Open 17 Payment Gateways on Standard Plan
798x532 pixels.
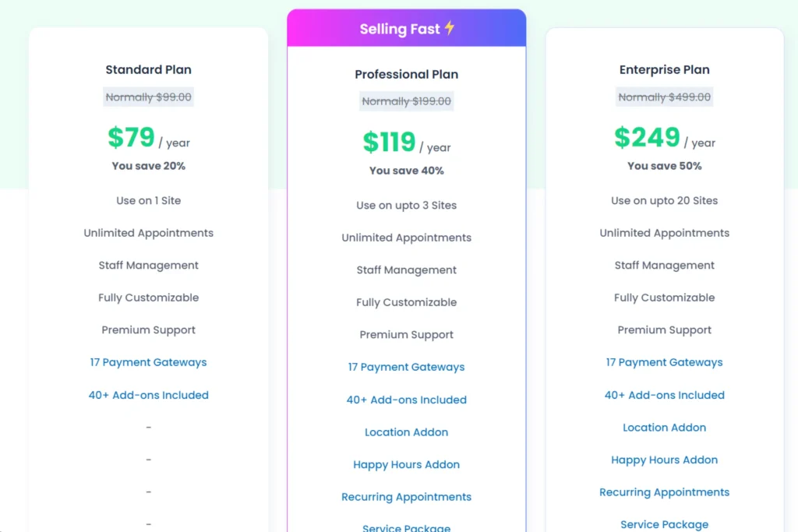click(148, 362)
